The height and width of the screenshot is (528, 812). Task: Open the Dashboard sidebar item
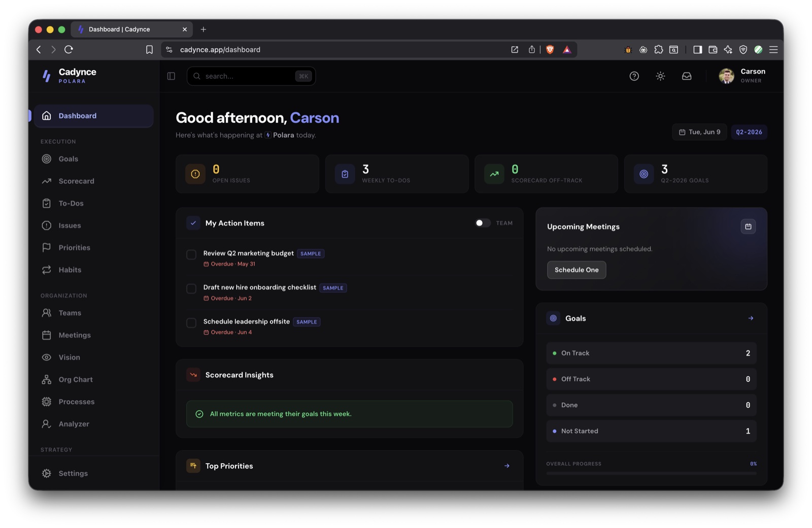(93, 116)
